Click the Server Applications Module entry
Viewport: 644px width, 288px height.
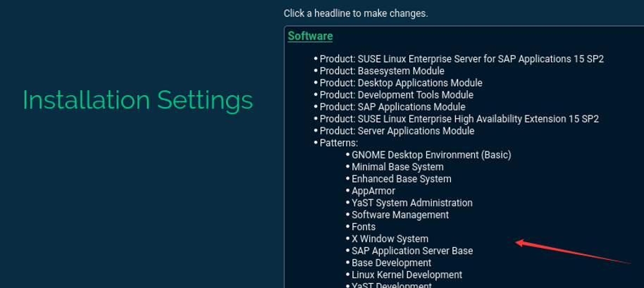(x=397, y=131)
